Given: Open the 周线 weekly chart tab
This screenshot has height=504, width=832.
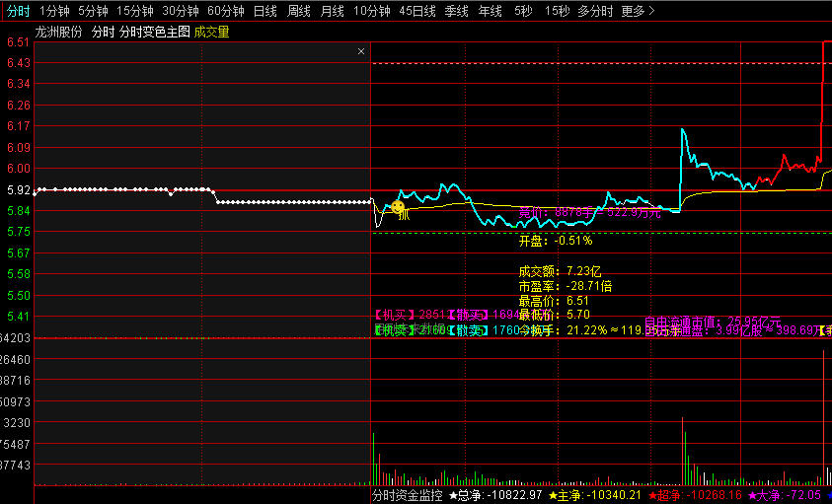Looking at the screenshot, I should (298, 12).
